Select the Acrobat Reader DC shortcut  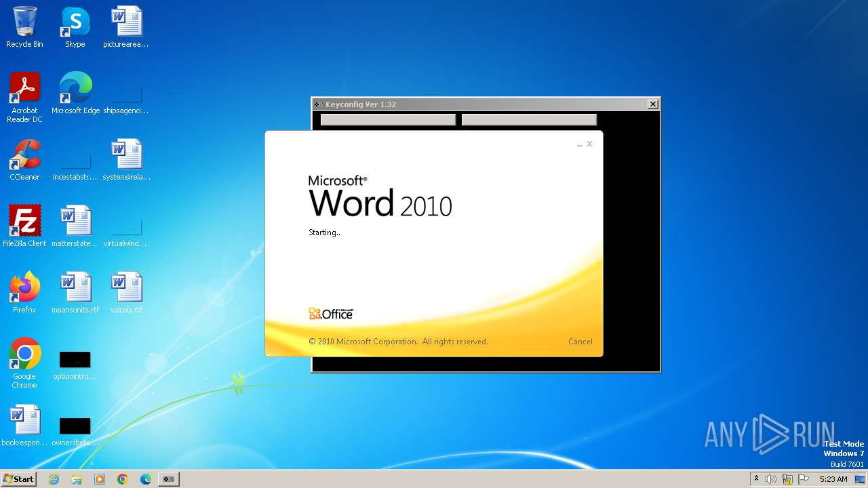(x=24, y=98)
